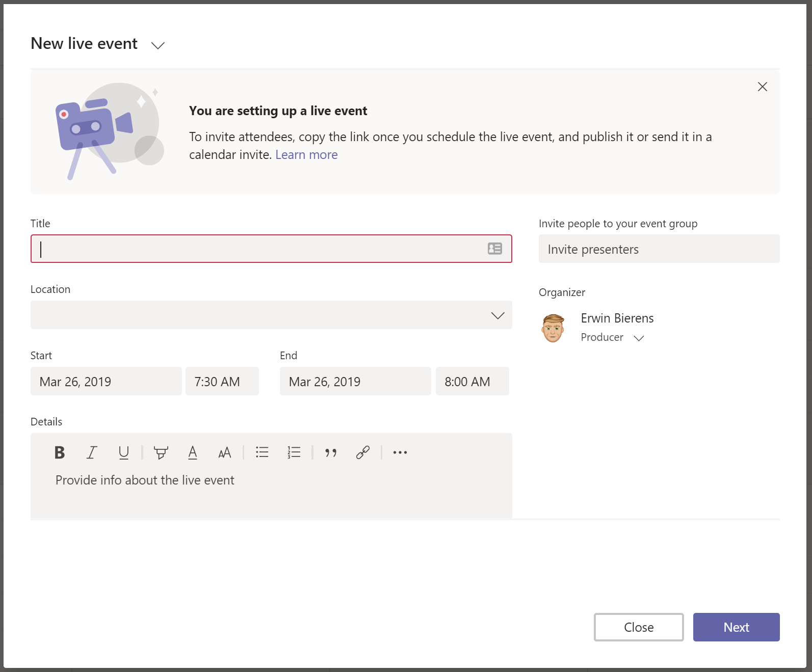812x672 pixels.
Task: Toggle bold formatting in Details toolbar
Action: coord(60,452)
